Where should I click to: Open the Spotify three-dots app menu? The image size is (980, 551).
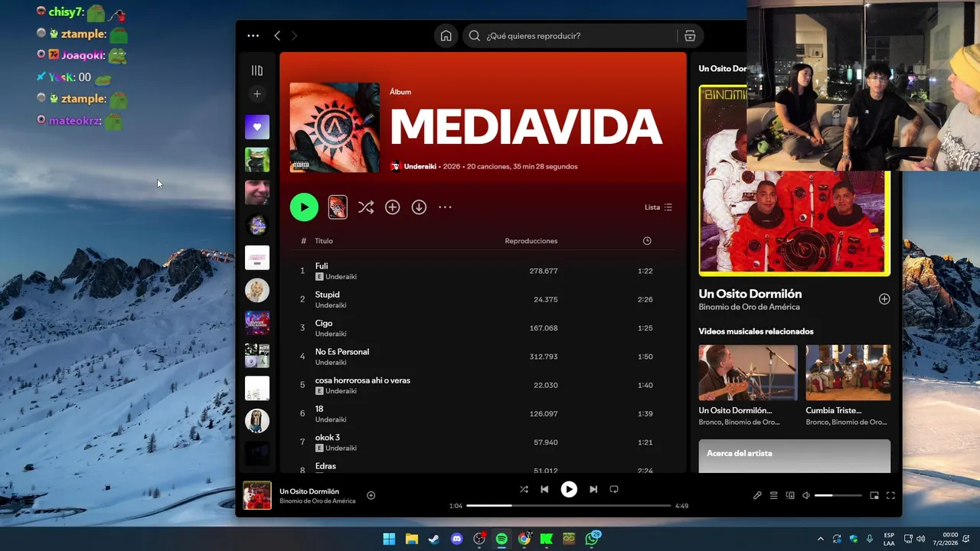click(x=253, y=36)
